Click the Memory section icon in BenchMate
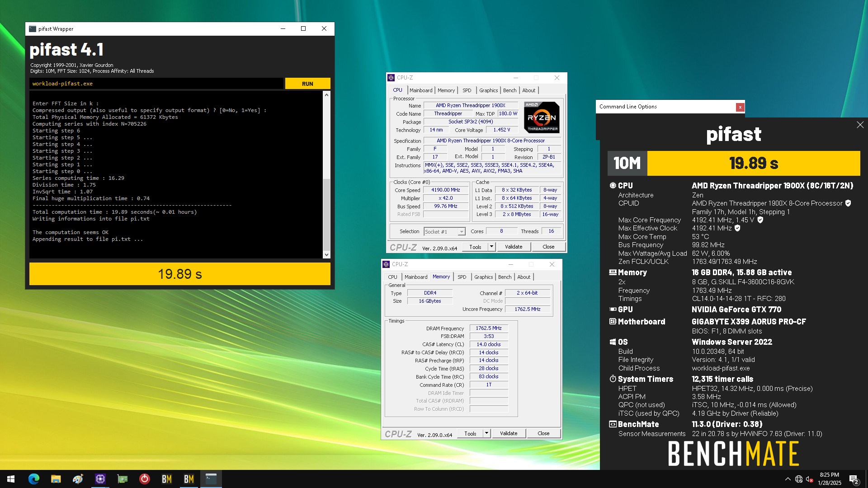The width and height of the screenshot is (868, 488). pos(613,272)
